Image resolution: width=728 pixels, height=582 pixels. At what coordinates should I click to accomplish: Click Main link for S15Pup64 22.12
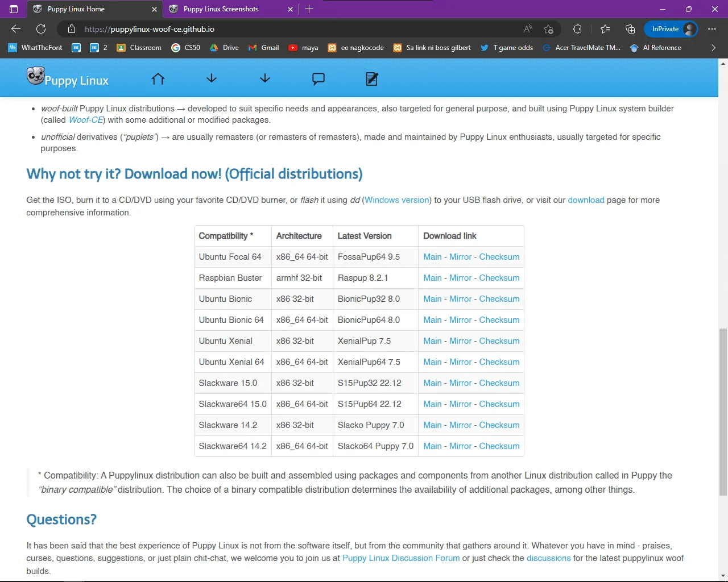pyautogui.click(x=432, y=404)
